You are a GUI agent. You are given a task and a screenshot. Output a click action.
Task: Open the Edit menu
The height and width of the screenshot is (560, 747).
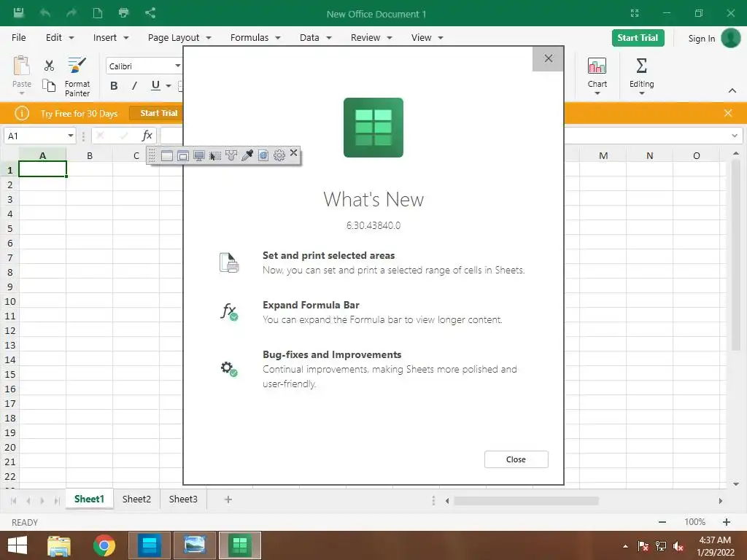click(x=60, y=38)
